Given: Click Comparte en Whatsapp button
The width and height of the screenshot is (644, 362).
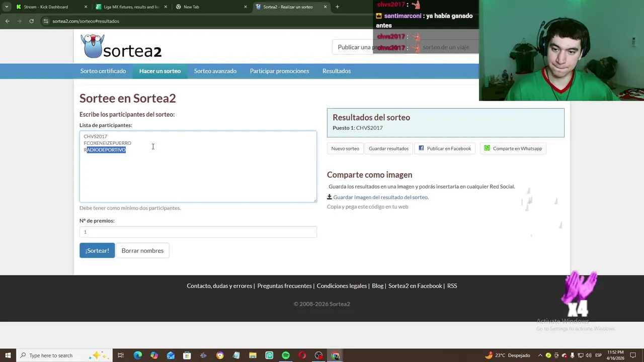Looking at the screenshot, I should (x=513, y=148).
